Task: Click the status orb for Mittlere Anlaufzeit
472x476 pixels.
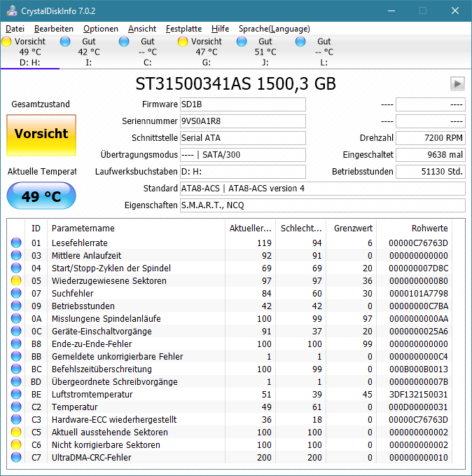Action: (x=16, y=255)
